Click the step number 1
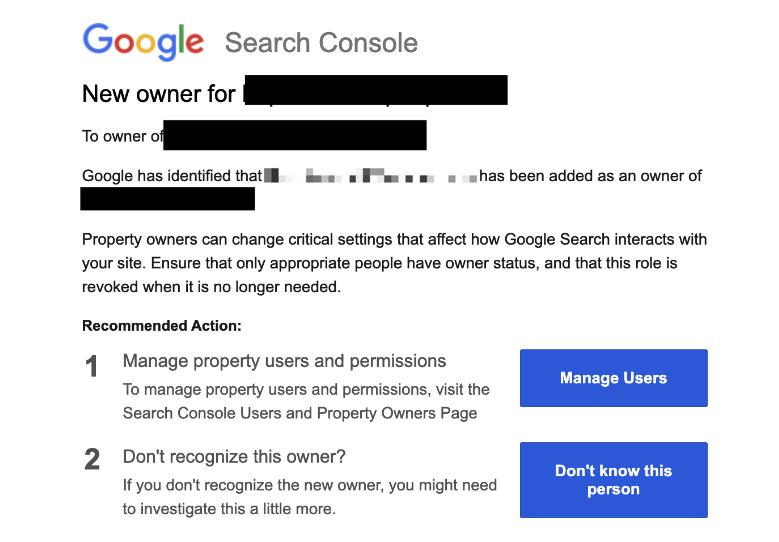Viewport: 779px width, 542px height. tap(92, 368)
